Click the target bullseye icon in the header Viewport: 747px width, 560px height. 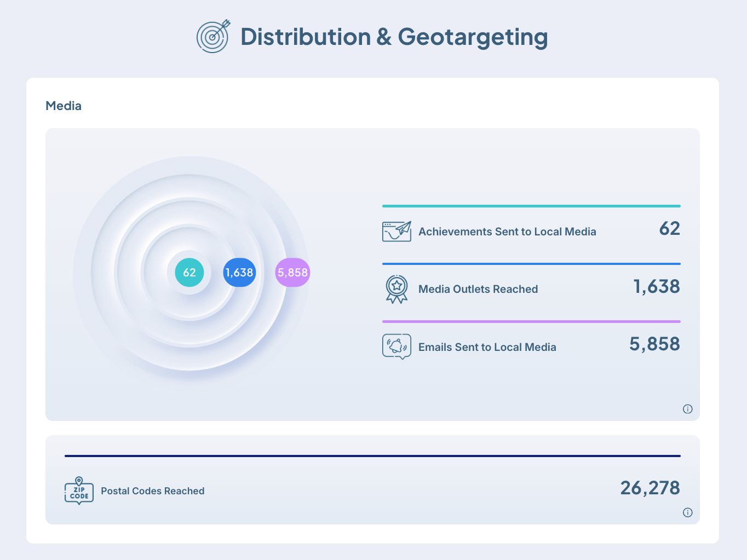point(213,37)
